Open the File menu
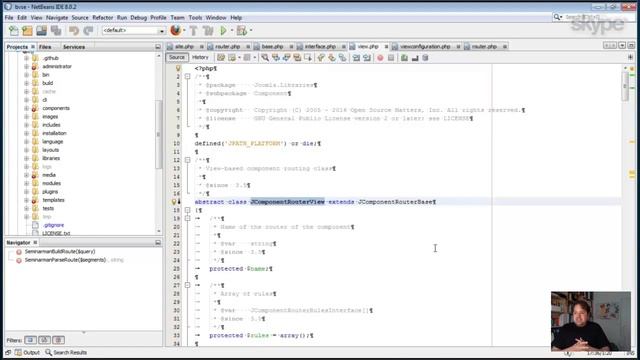This screenshot has height=360, width=640. point(9,18)
